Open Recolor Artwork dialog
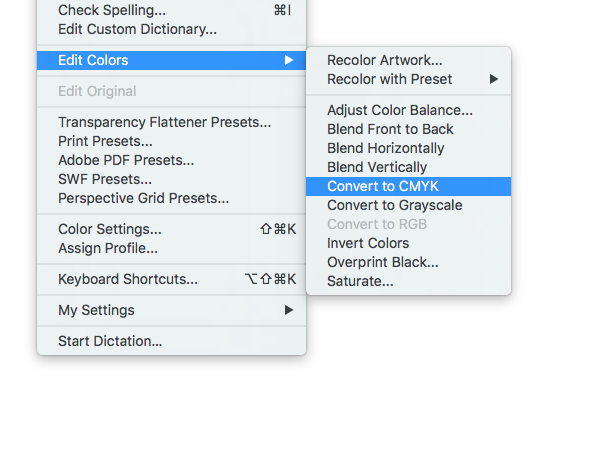The width and height of the screenshot is (595, 458). pos(408,60)
